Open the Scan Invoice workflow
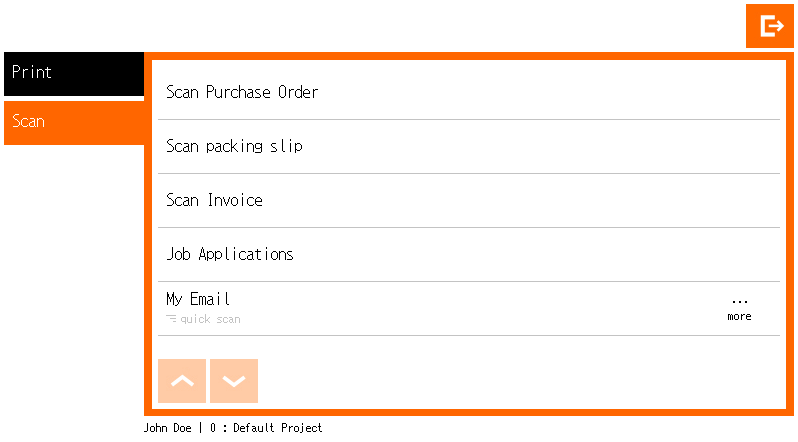 [214, 200]
